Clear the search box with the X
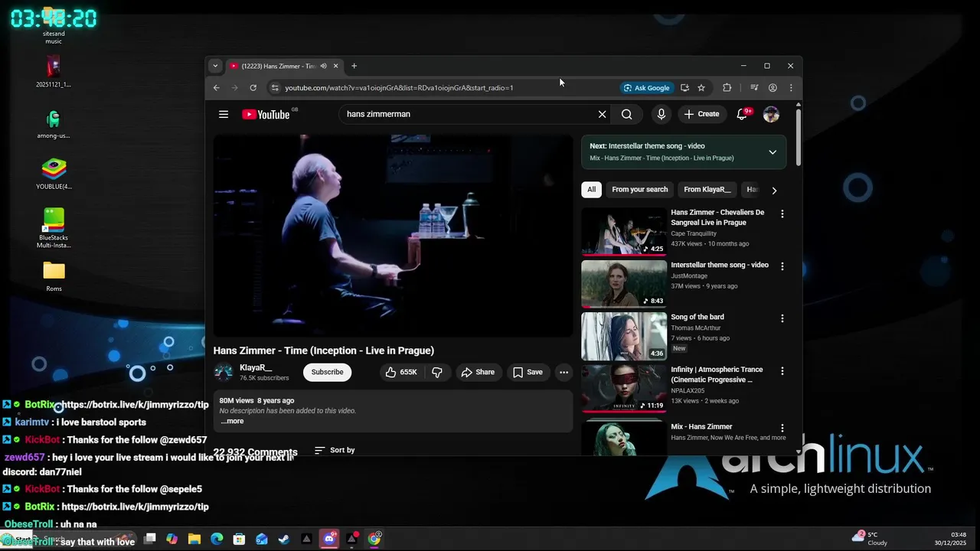The image size is (980, 551). 602,114
